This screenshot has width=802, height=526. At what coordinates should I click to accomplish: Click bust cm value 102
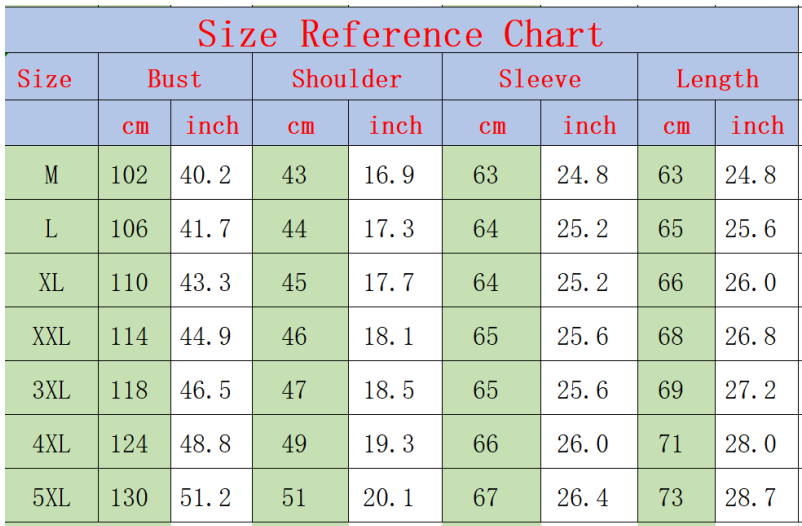(129, 174)
